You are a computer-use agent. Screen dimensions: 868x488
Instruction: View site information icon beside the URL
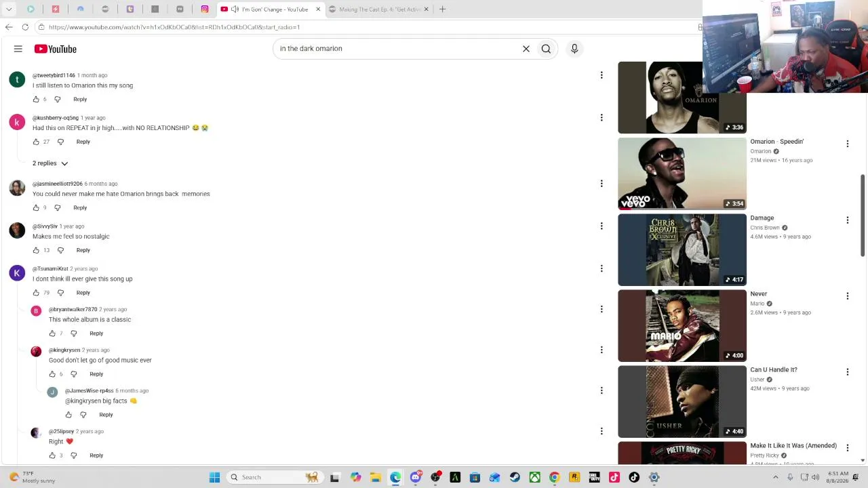tap(41, 27)
